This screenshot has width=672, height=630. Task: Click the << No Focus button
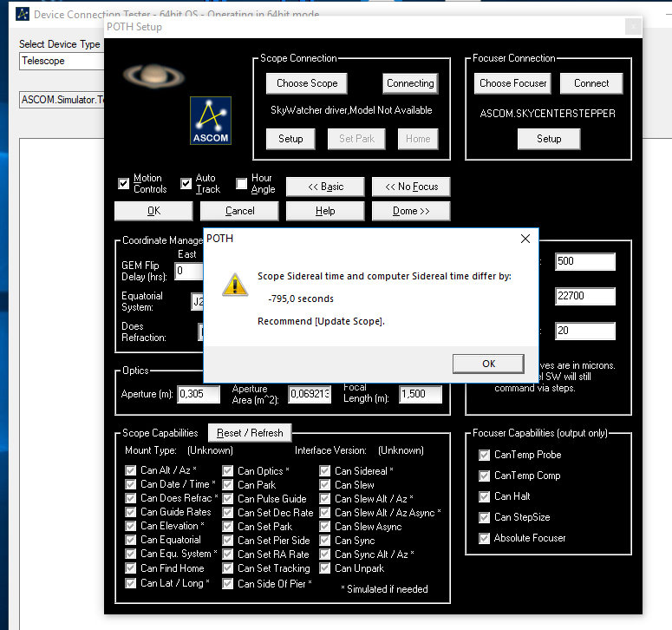tap(411, 187)
